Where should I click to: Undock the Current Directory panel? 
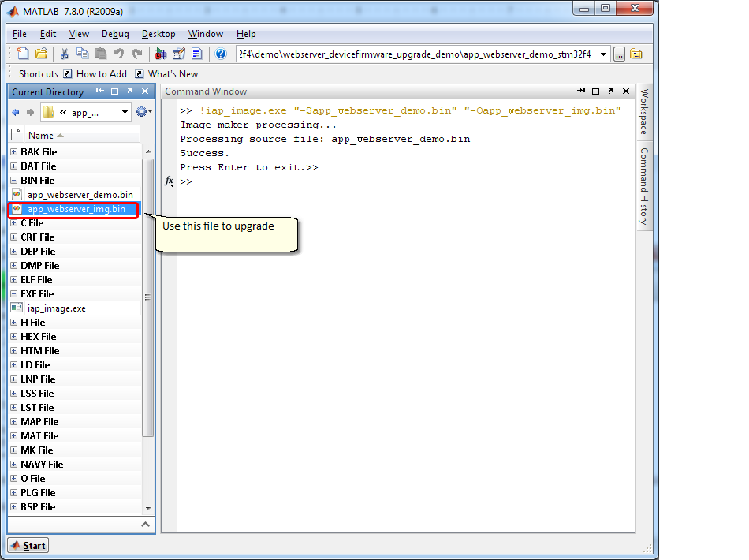click(x=129, y=91)
